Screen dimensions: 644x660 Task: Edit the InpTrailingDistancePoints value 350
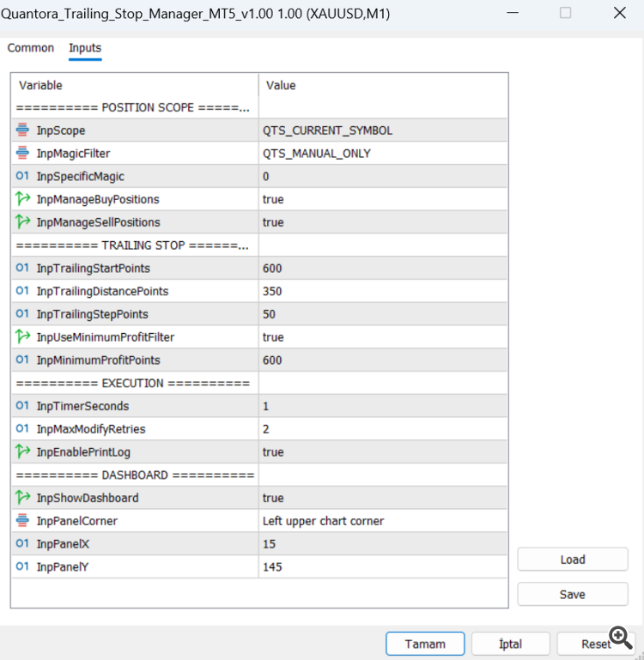pyautogui.click(x=383, y=291)
